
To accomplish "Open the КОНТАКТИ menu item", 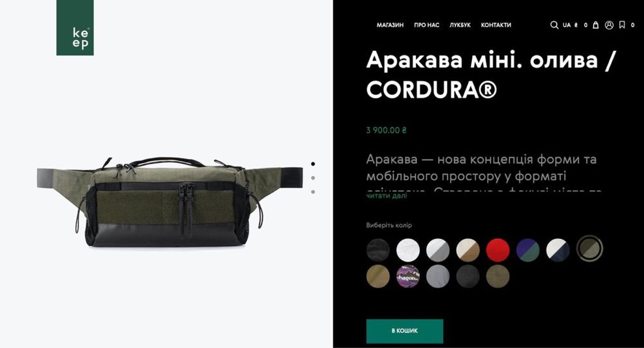I will (496, 25).
